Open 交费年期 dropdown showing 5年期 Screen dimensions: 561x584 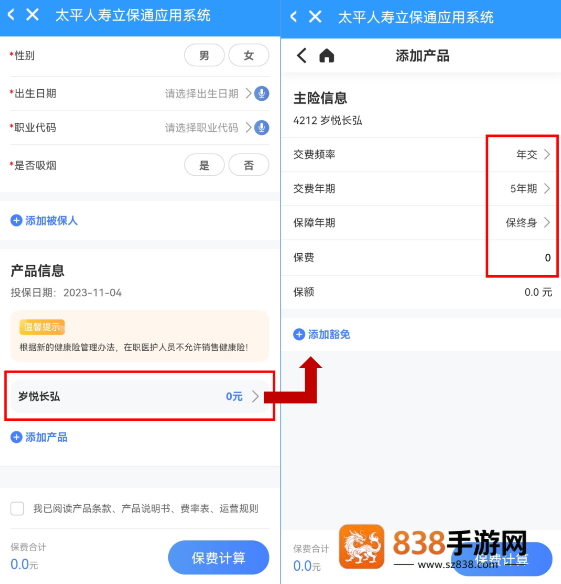point(530,188)
